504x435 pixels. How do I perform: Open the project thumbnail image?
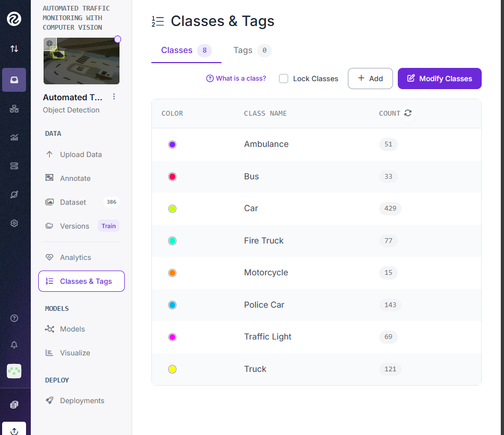(82, 61)
